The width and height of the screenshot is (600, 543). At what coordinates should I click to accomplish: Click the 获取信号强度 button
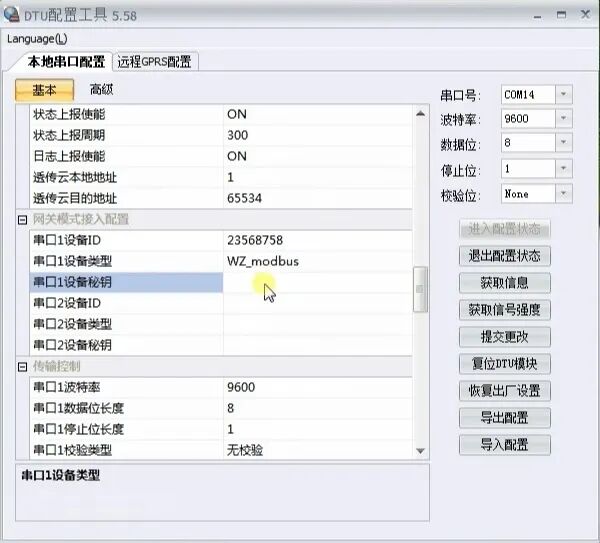coord(505,310)
